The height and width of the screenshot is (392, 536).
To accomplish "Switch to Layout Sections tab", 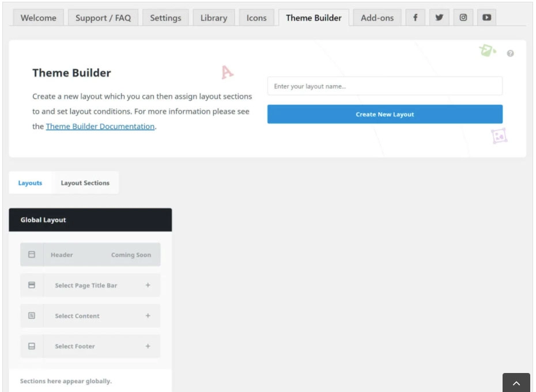I will [x=85, y=183].
